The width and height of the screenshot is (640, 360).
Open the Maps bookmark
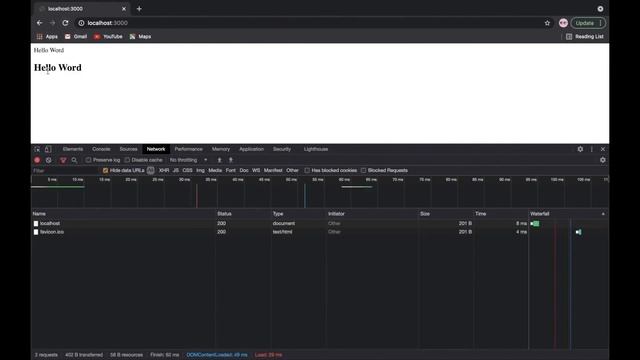tap(140, 37)
